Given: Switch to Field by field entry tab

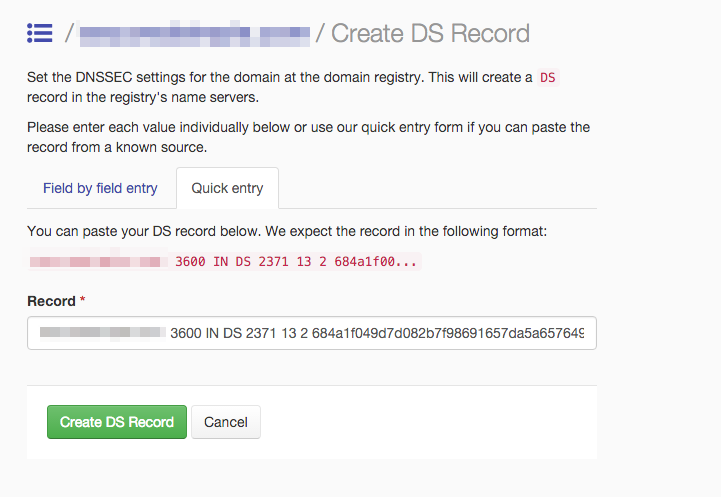Looking at the screenshot, I should [100, 188].
